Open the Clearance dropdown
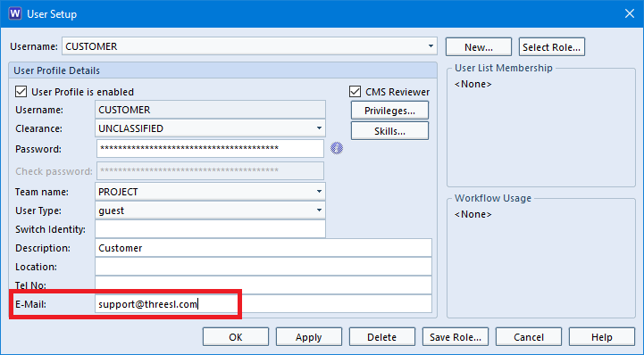The width and height of the screenshot is (644, 355). tap(319, 128)
